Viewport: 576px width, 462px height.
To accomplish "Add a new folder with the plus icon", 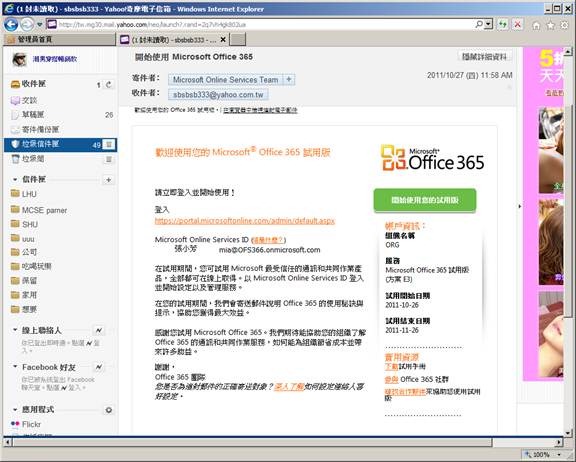I will coord(109,180).
